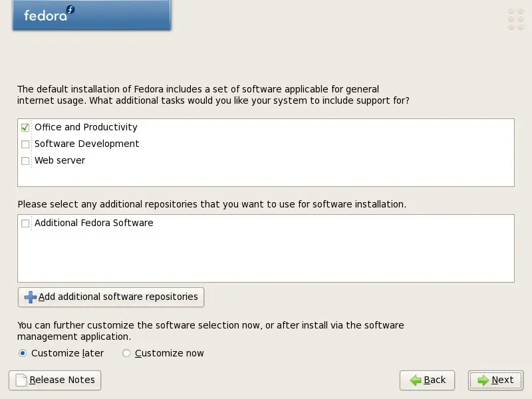Tick the Web server checkbox
Viewport: 532px width, 399px height.
point(25,161)
